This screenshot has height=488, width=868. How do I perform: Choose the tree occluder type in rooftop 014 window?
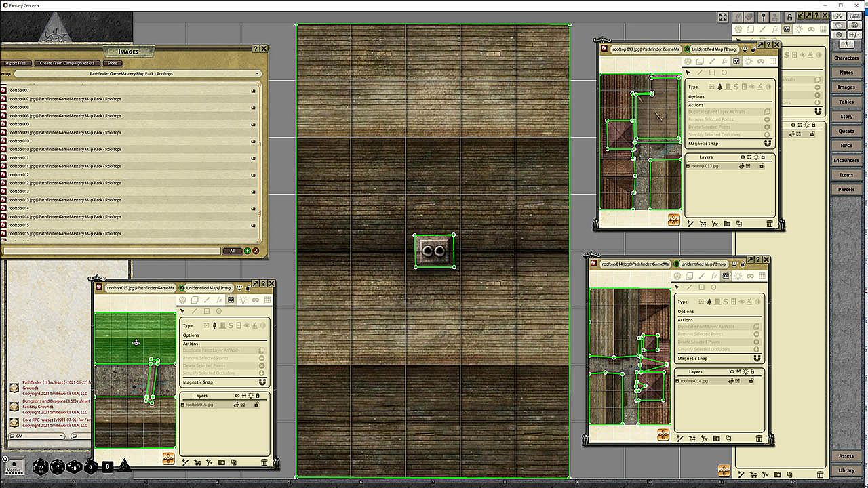click(x=709, y=302)
